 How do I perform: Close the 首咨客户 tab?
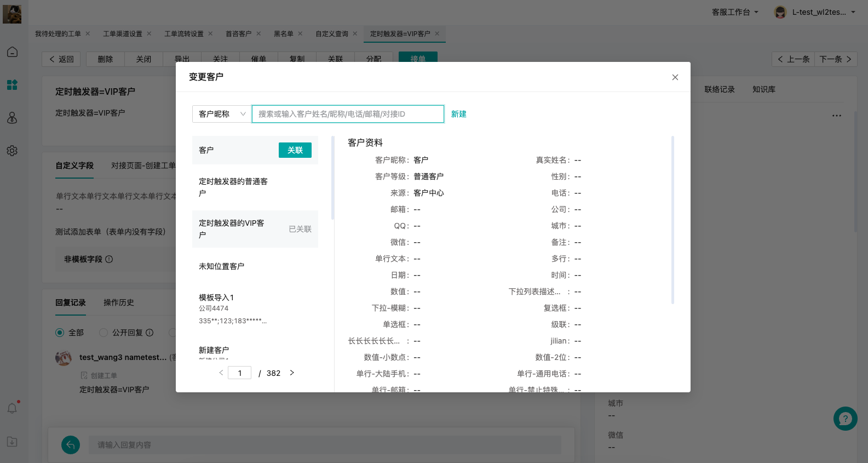[258, 34]
